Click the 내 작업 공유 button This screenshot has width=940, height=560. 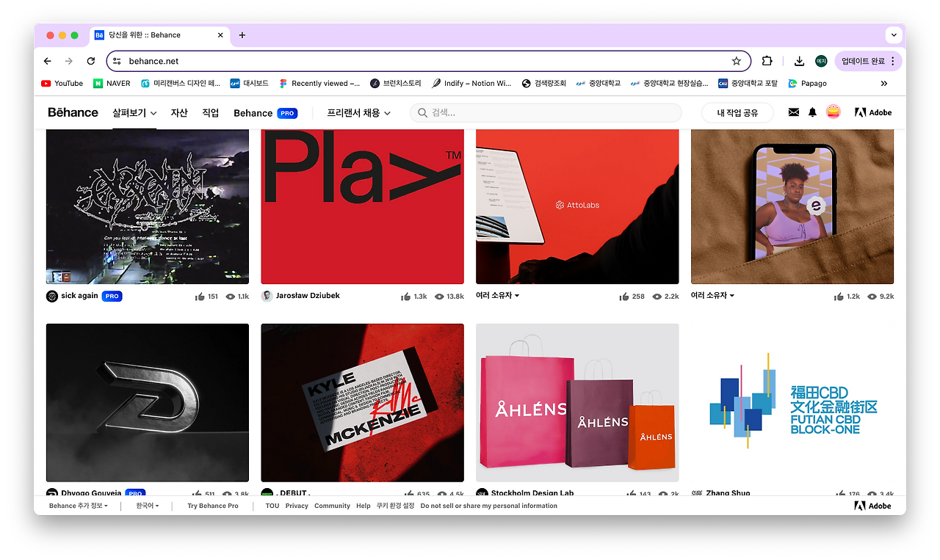739,112
